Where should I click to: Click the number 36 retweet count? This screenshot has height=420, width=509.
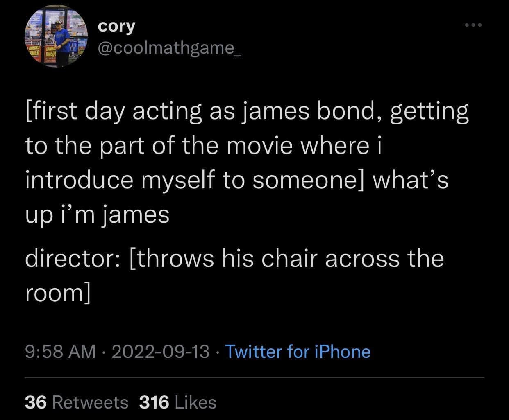pyautogui.click(x=34, y=402)
